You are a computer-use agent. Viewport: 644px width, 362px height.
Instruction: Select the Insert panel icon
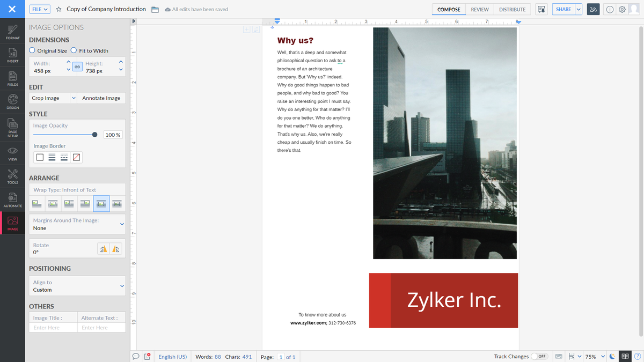pyautogui.click(x=12, y=55)
